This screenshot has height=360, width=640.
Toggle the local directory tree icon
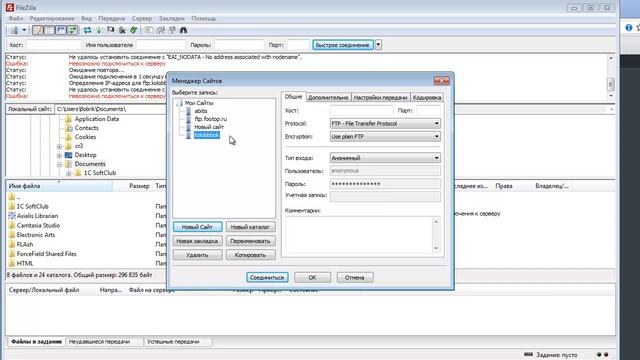[x=49, y=30]
